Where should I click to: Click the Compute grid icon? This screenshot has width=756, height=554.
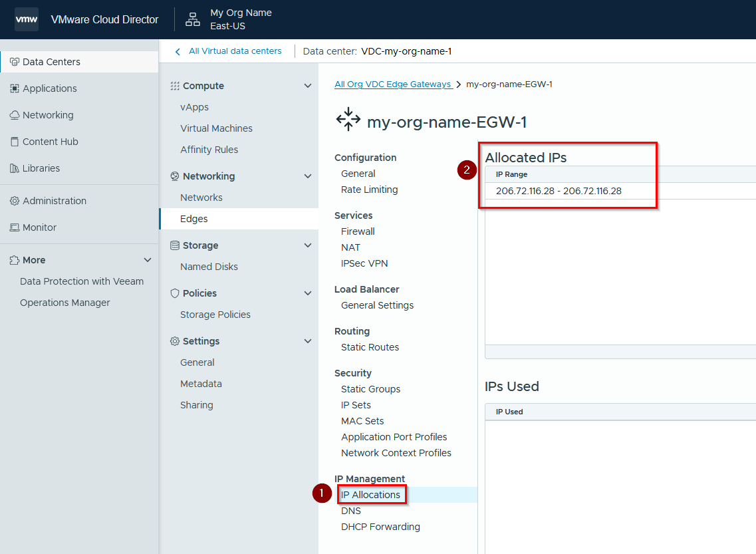pyautogui.click(x=174, y=86)
